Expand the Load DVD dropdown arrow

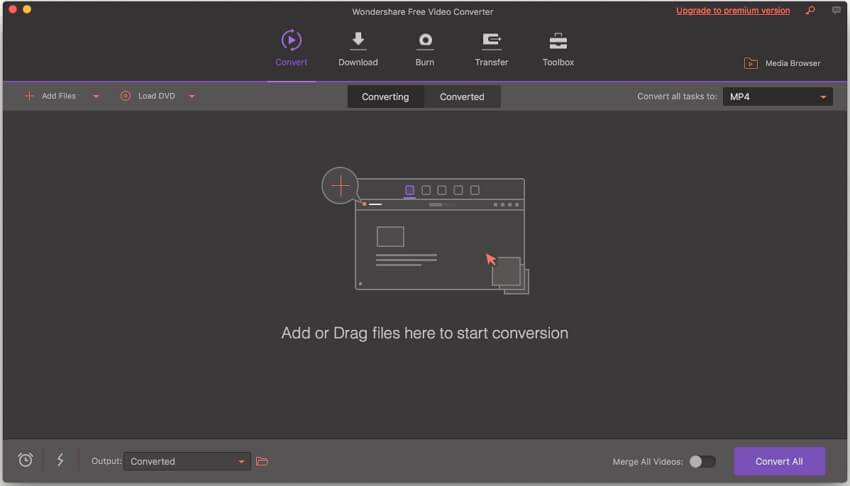point(192,97)
